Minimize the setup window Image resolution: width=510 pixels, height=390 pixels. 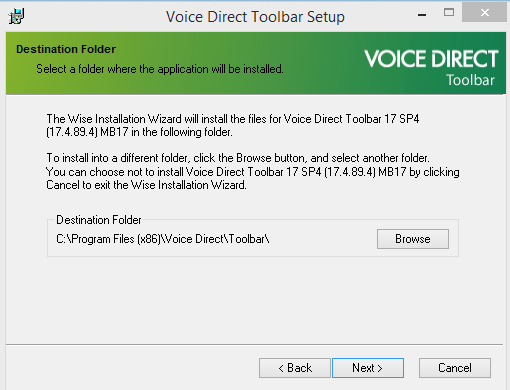point(422,14)
